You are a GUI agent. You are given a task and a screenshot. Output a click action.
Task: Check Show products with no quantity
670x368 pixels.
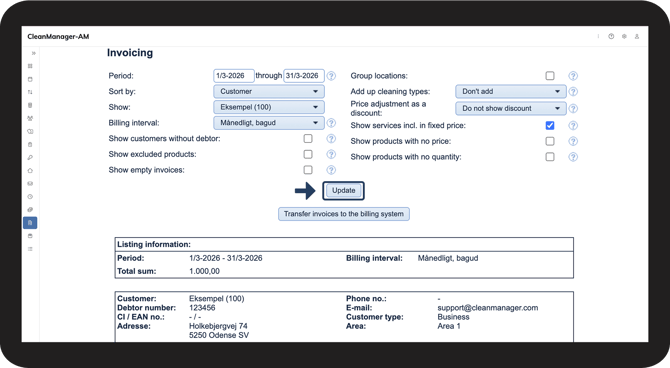click(550, 157)
